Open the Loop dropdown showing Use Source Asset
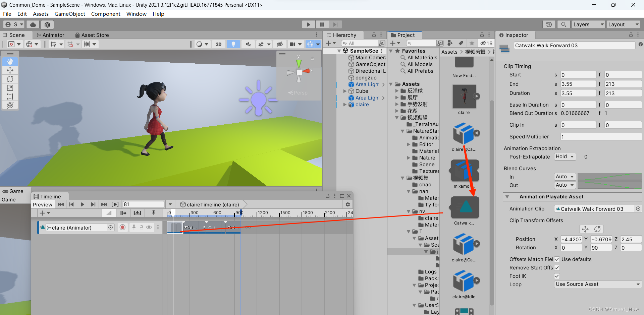Image resolution: width=644 pixels, height=315 pixels. click(597, 284)
